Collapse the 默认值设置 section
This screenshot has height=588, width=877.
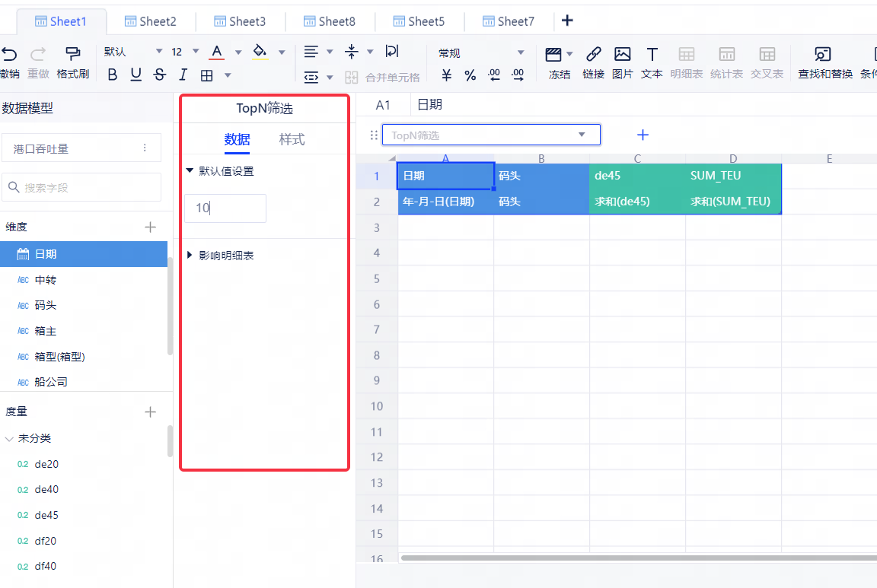[190, 171]
